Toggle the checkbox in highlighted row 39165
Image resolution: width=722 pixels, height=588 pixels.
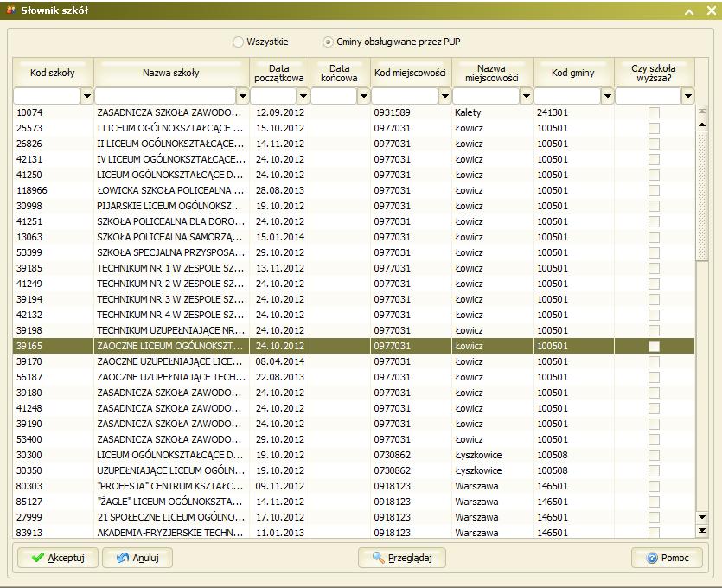coord(654,346)
